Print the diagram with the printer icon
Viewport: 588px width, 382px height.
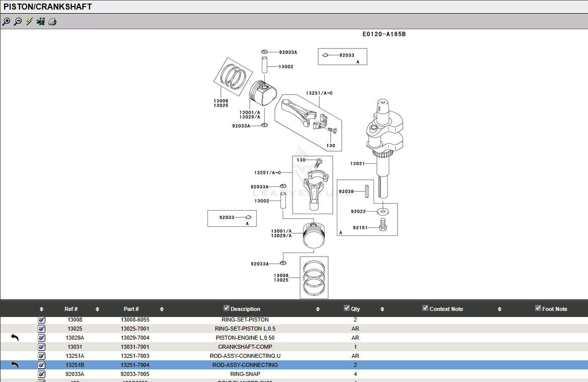(52, 22)
